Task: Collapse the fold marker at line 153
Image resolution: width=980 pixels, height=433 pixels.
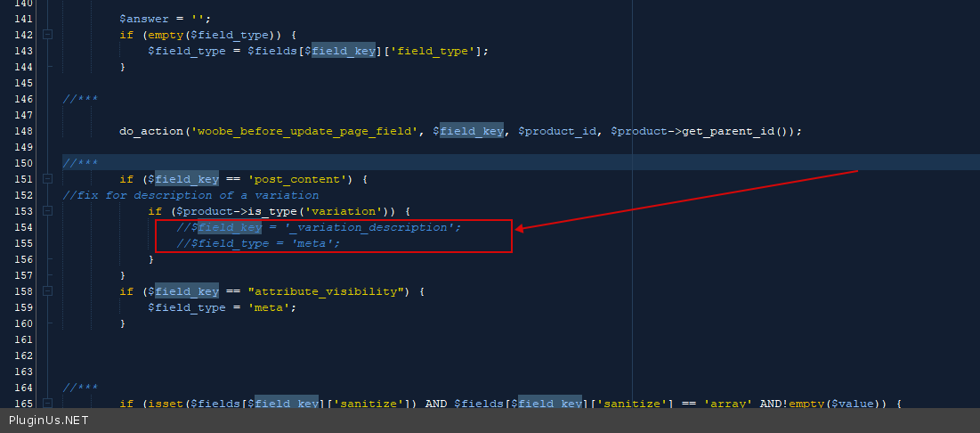Action: coord(47,211)
